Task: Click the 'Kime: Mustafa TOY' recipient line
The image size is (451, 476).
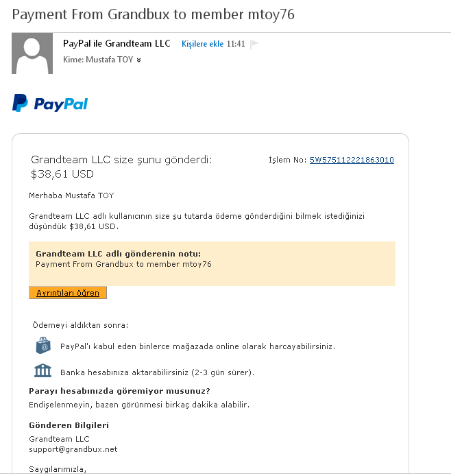Action: coord(98,60)
